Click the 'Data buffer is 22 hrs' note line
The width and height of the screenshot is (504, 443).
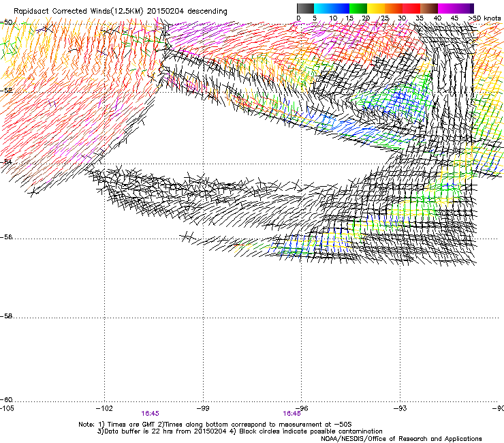click(x=240, y=431)
